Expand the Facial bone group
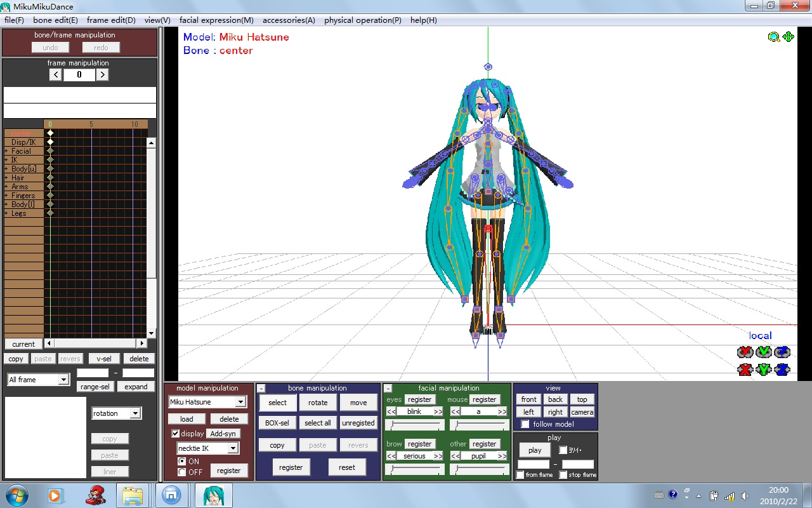The width and height of the screenshot is (812, 508). pos(6,151)
